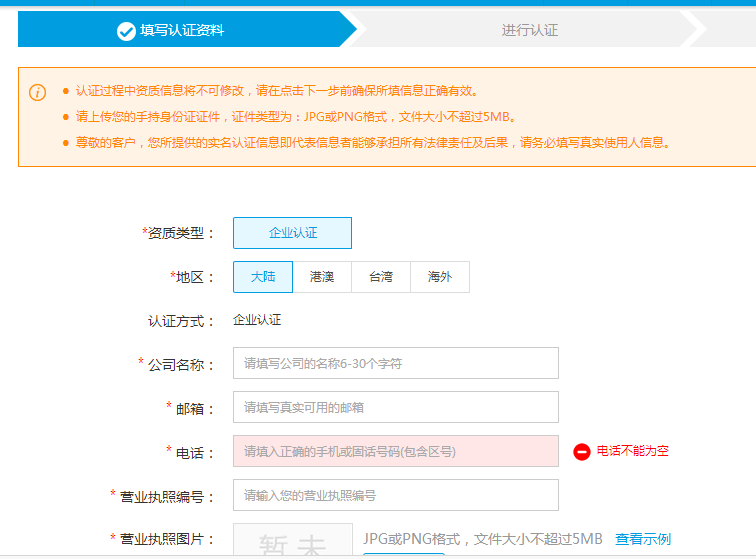Click the JPG或PNG格式 hint beside license image
This screenshot has height=559, width=756.
(483, 539)
